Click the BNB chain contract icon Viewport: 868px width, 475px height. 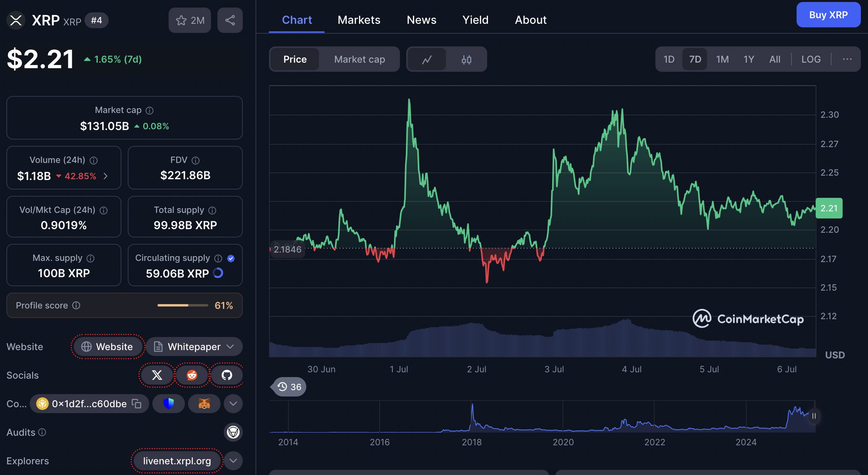tap(42, 404)
